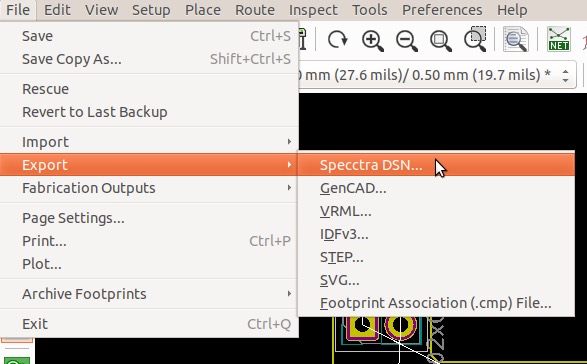The height and width of the screenshot is (364, 587).
Task: Open the Preferences menu
Action: point(442,10)
